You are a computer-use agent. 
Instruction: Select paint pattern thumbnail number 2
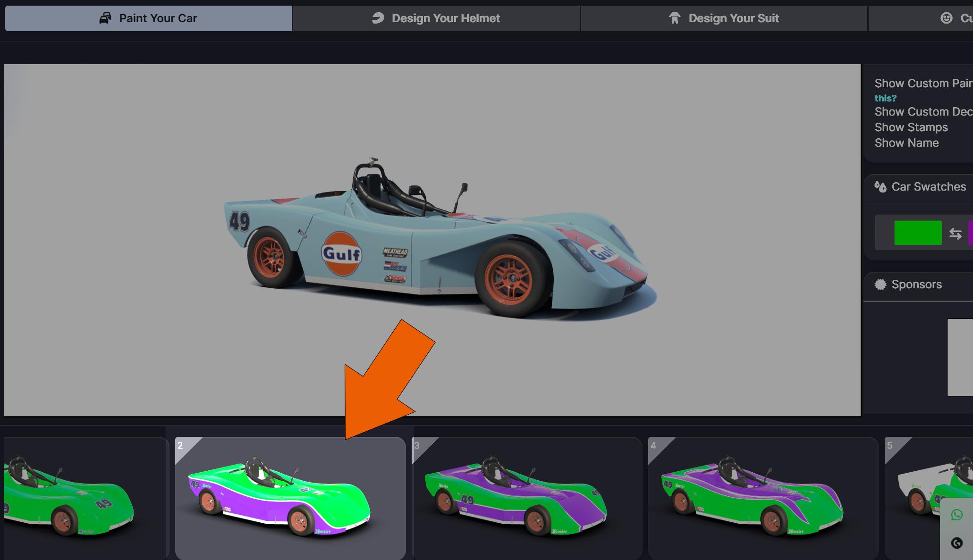(290, 498)
